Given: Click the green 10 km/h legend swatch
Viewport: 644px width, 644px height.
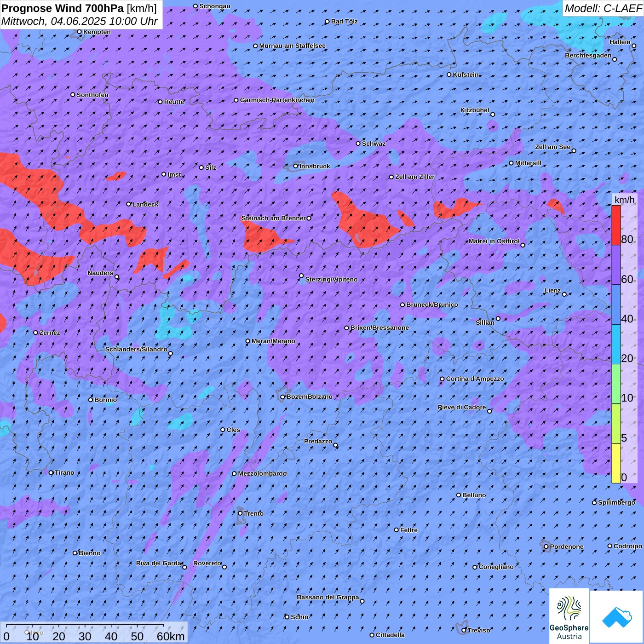Looking at the screenshot, I should 616,384.
